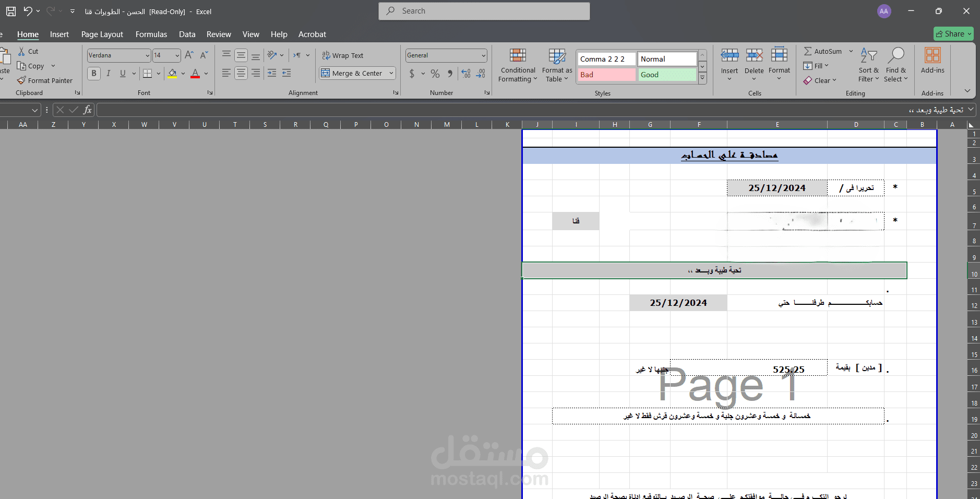Open Conditional Formatting icon

pyautogui.click(x=518, y=55)
